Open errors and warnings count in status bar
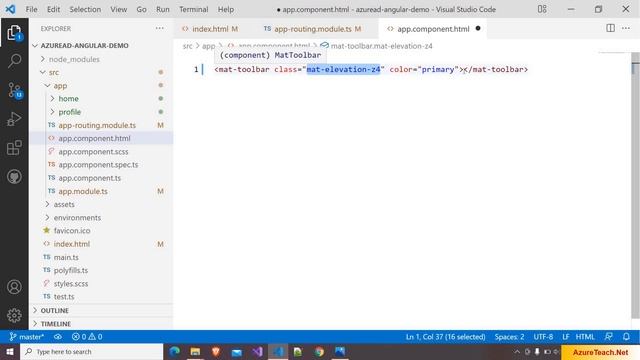Viewport: 640px width, 360px height. (87, 337)
